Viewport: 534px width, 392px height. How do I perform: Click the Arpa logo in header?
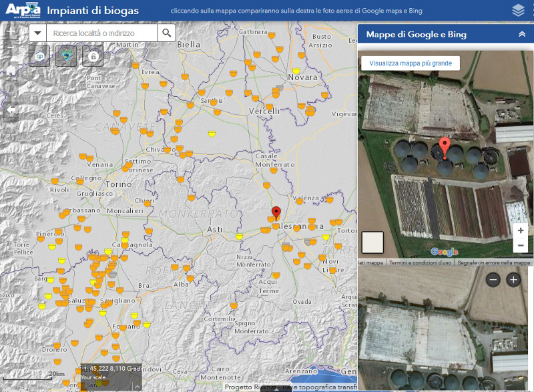point(23,10)
